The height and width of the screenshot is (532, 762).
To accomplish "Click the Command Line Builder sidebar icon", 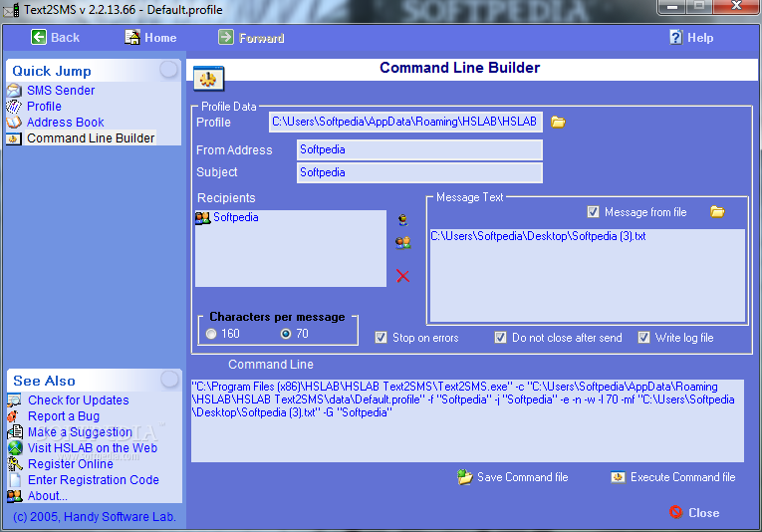I will 14,138.
